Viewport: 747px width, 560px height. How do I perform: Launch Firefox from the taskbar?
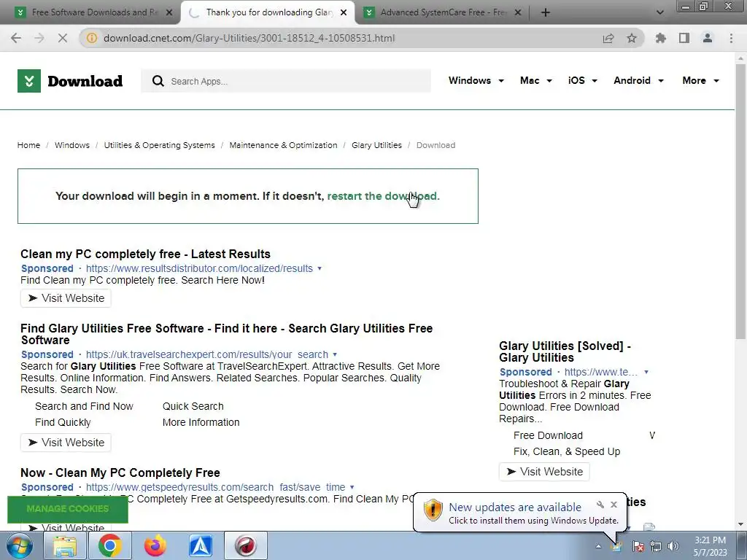coord(155,545)
